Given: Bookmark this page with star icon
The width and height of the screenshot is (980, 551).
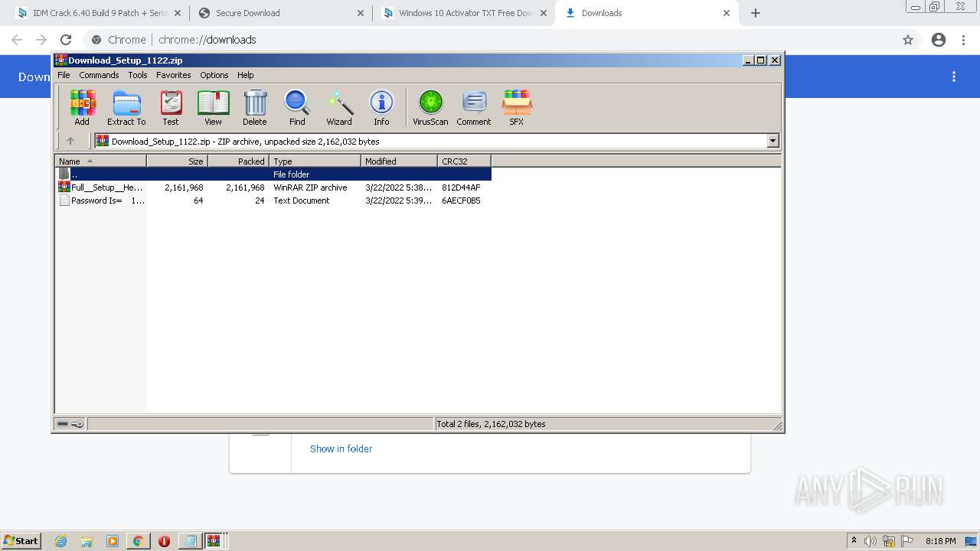Looking at the screenshot, I should 908,40.
